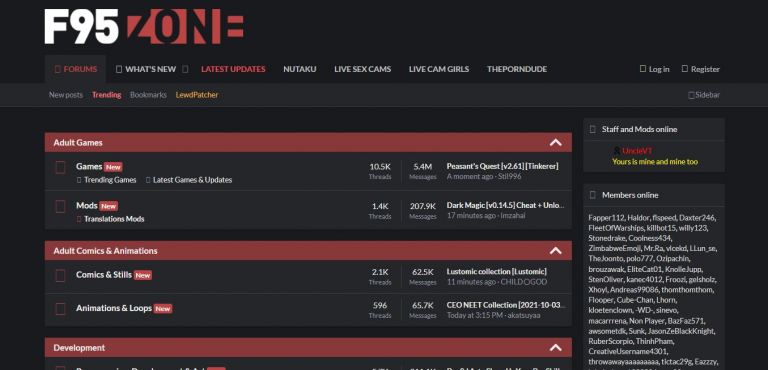Click the Latest Games & Updates small icon
Screen dimensions: 768x370
click(x=148, y=180)
